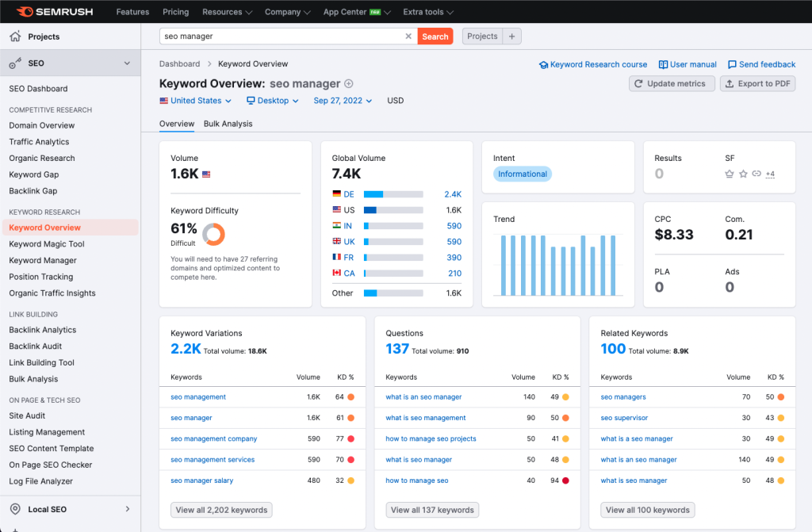Open the 'seo manager salary' keyword link
This screenshot has height=532, width=812.
tap(202, 480)
